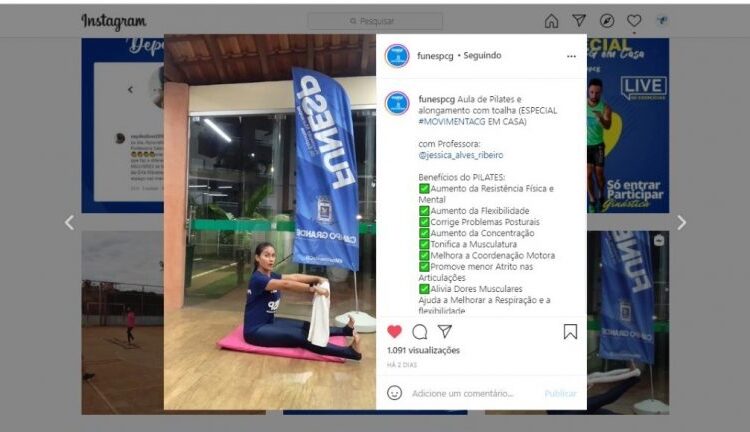The image size is (750, 432).
Task: Go to Instagram home feed icon
Action: [551, 21]
